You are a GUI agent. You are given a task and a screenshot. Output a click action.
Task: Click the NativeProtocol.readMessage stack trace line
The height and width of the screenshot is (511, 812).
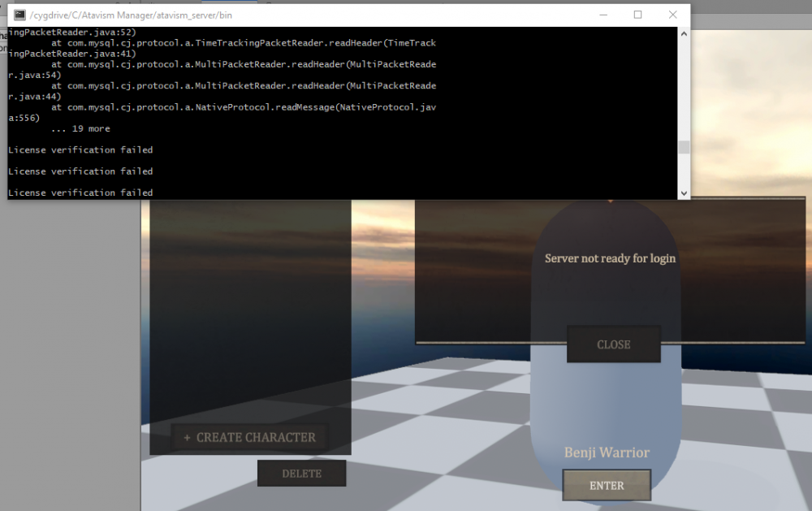244,107
